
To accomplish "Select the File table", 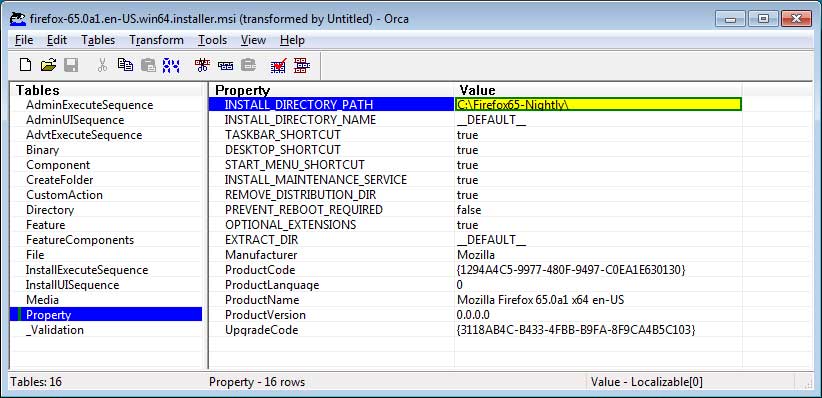I will [x=35, y=255].
